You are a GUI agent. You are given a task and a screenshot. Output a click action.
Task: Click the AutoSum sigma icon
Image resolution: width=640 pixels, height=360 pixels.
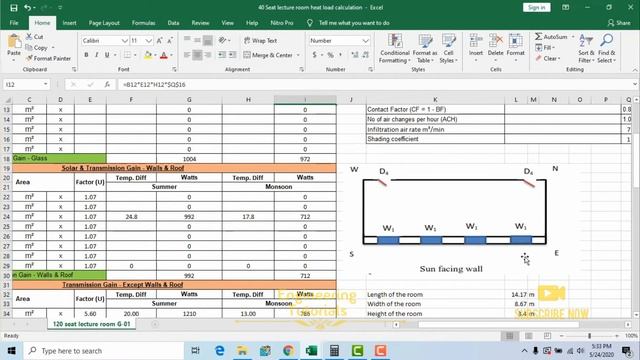point(539,37)
